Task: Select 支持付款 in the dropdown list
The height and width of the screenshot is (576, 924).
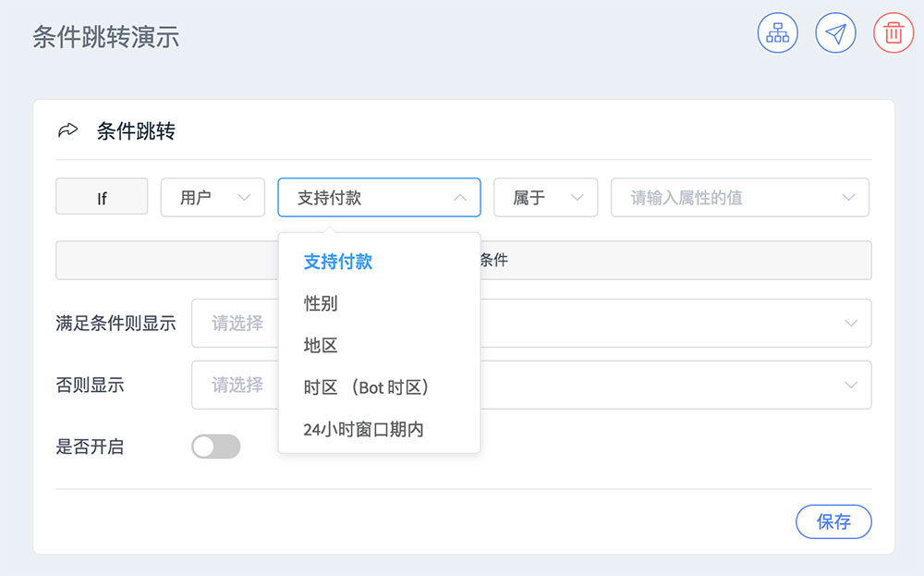Action: click(338, 262)
